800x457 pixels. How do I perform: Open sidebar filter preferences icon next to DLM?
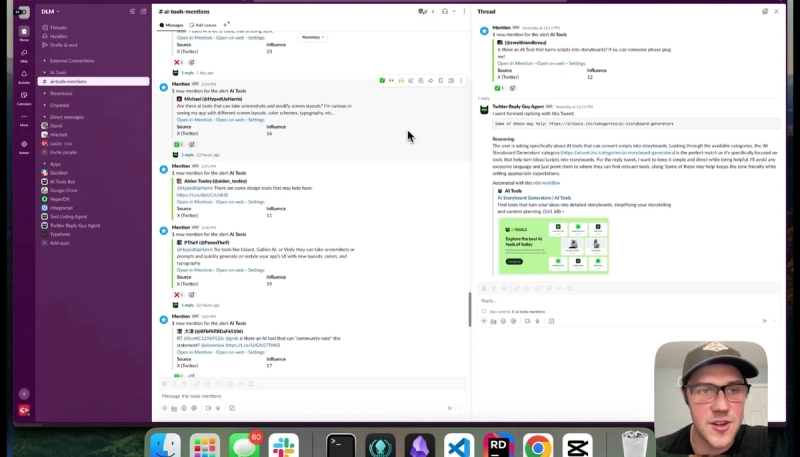[132, 11]
